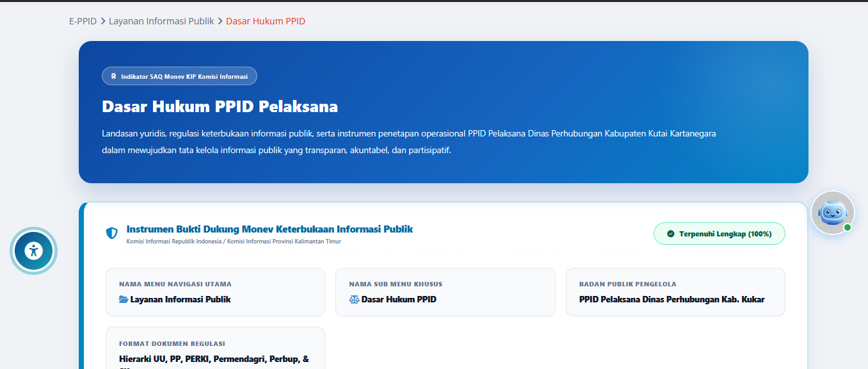Screen dimensions: 868x369
Task: Click the Dasar Hukum PPID card value
Action: (399, 299)
